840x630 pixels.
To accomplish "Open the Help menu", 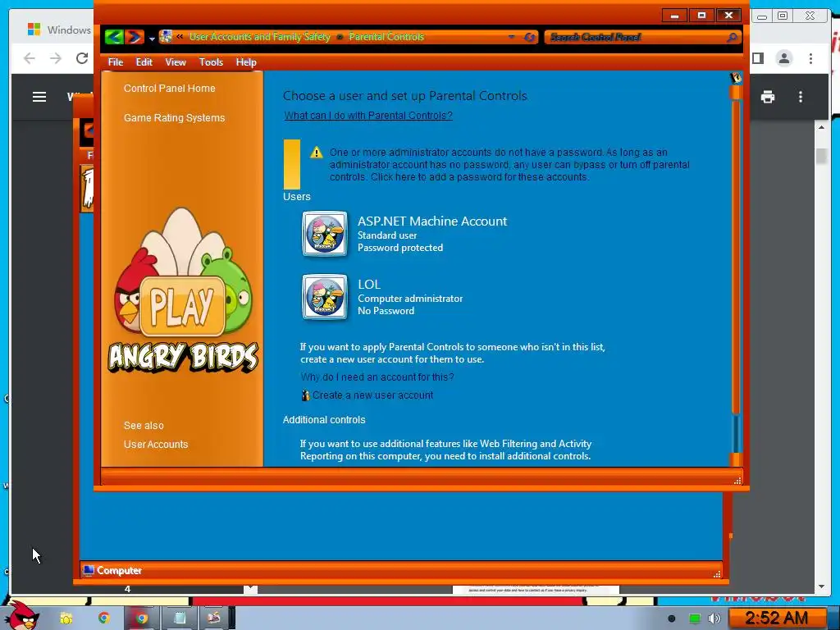I will click(x=246, y=62).
